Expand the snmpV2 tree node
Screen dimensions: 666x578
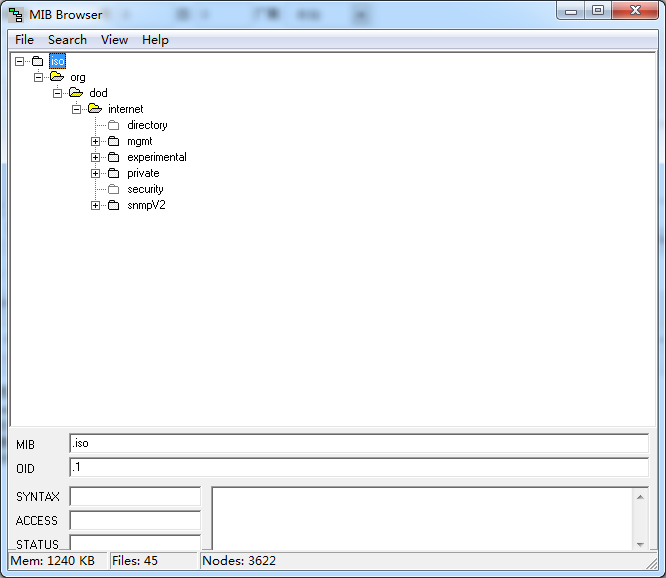96,205
